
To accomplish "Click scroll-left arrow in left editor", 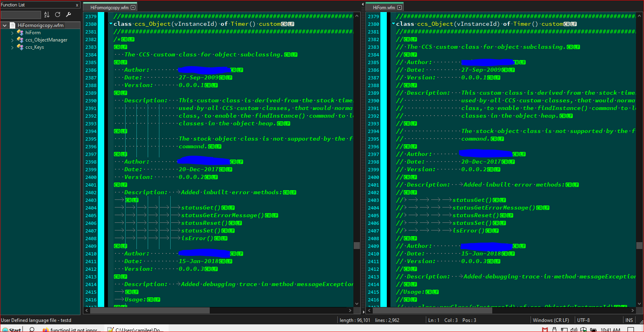I will [87, 311].
